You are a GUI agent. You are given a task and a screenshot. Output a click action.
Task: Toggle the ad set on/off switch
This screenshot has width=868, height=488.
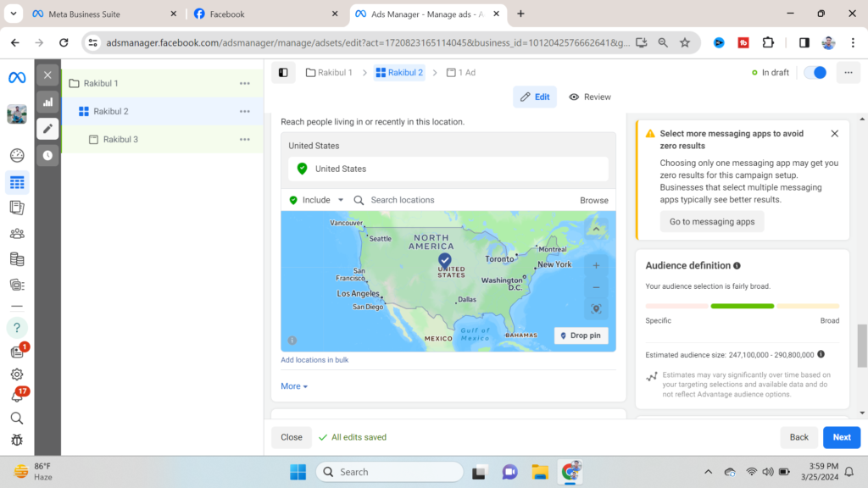coord(815,73)
